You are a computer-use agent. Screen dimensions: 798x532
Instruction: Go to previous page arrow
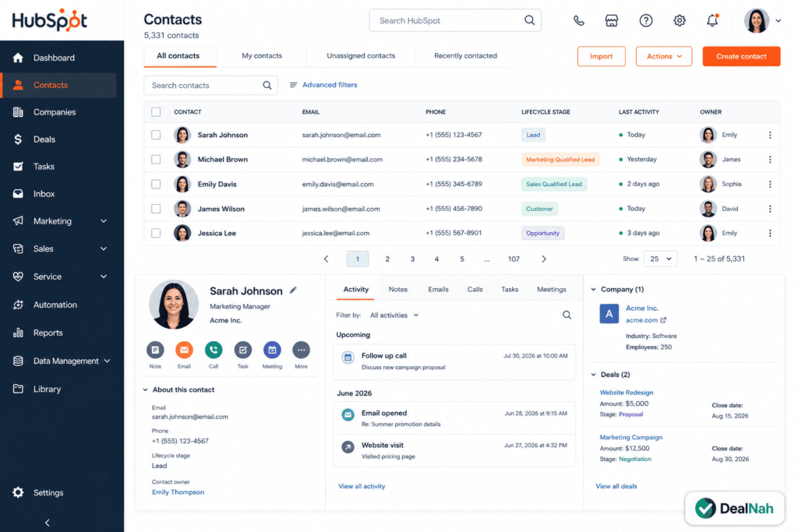[x=327, y=259]
